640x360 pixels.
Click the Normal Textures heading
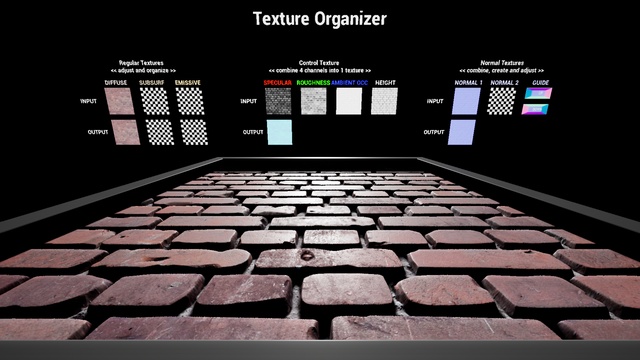click(502, 63)
